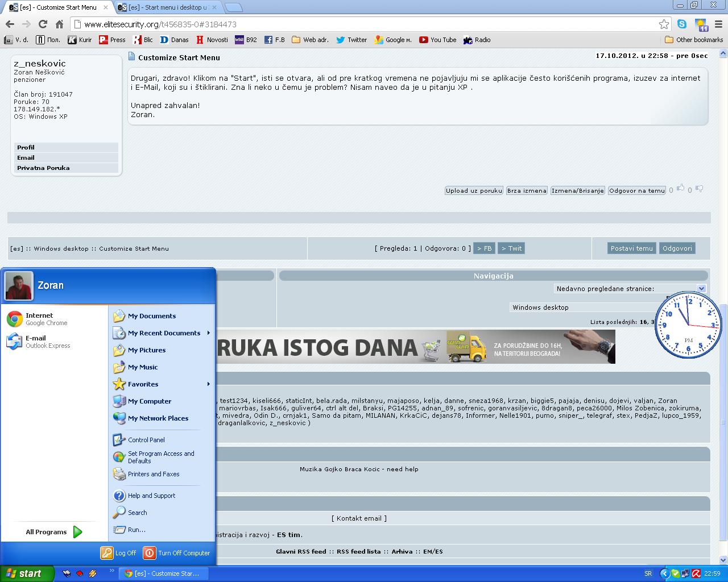This screenshot has width=728, height=582.
Task: Share the topic via the Twit button
Action: [x=511, y=248]
